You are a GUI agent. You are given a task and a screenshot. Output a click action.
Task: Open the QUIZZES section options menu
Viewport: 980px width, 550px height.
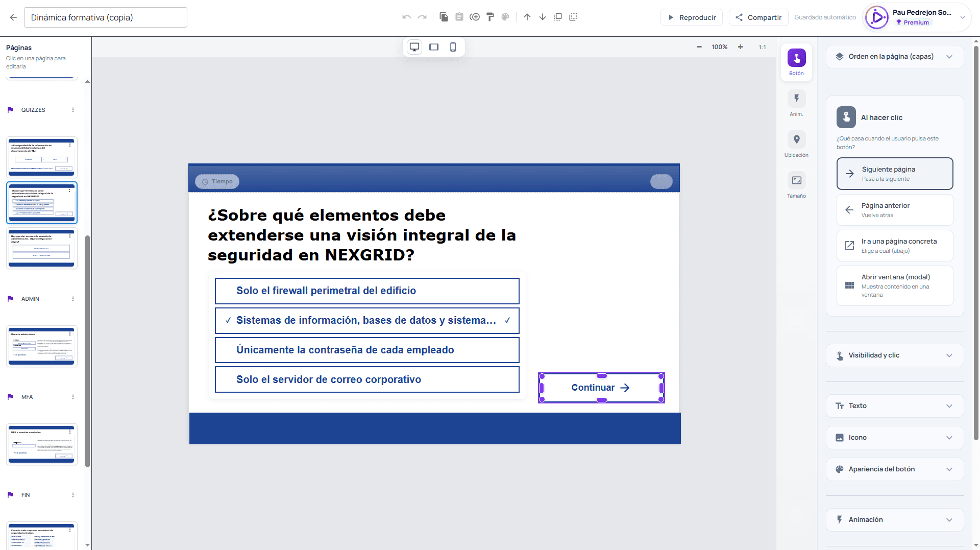(73, 110)
